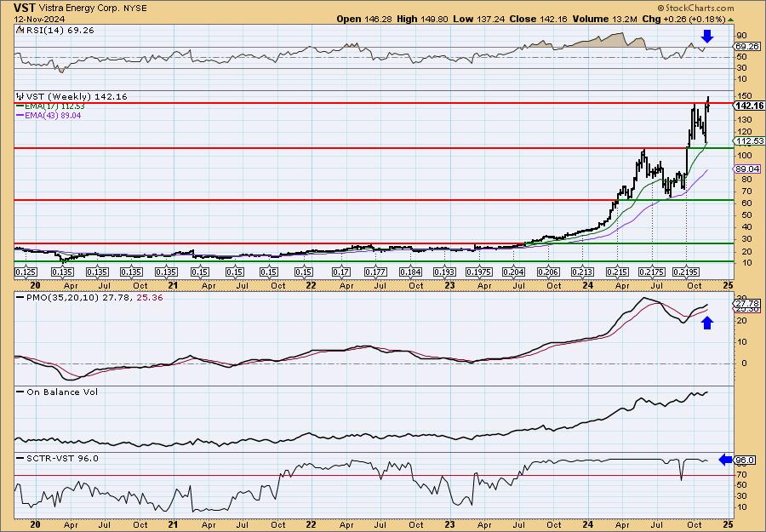Click the 0.184 dividend label

[x=410, y=272]
